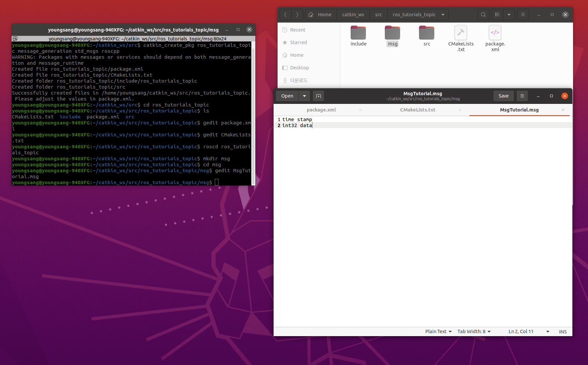
Task: Click the terminal split-layout icon
Action: point(15,38)
